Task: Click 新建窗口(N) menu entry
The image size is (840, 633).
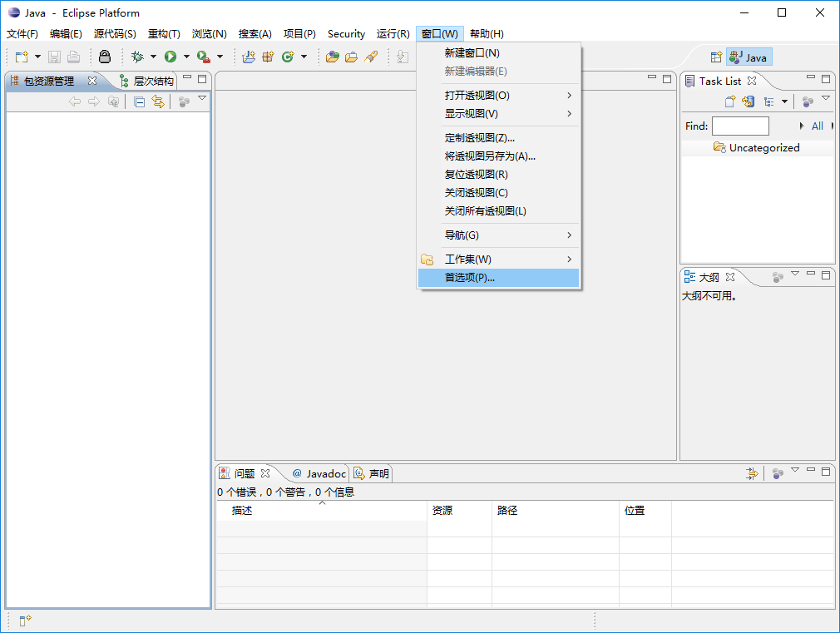Action: [x=498, y=53]
